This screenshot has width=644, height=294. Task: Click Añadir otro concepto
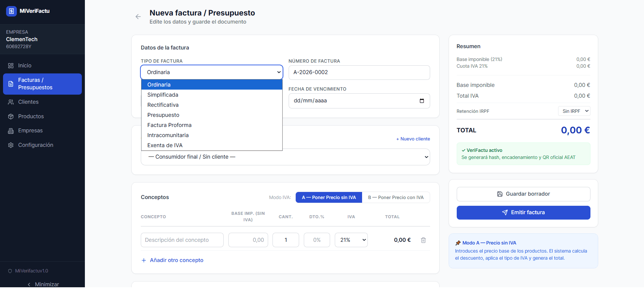[x=172, y=260]
